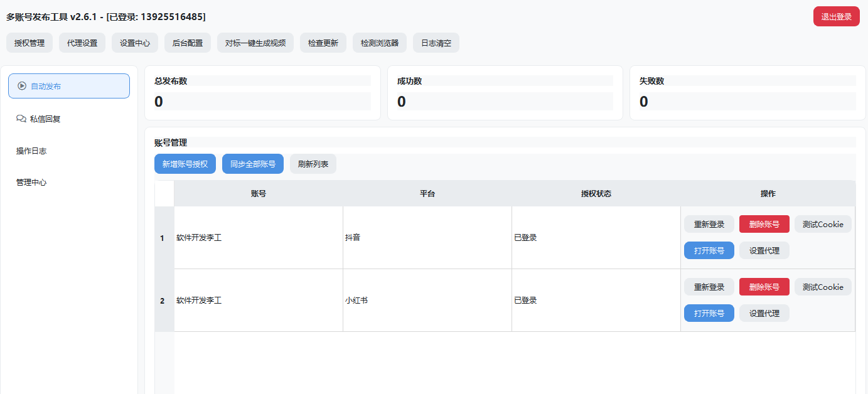Open the 操作日志 sidebar item
The width and height of the screenshot is (868, 394).
coord(31,151)
